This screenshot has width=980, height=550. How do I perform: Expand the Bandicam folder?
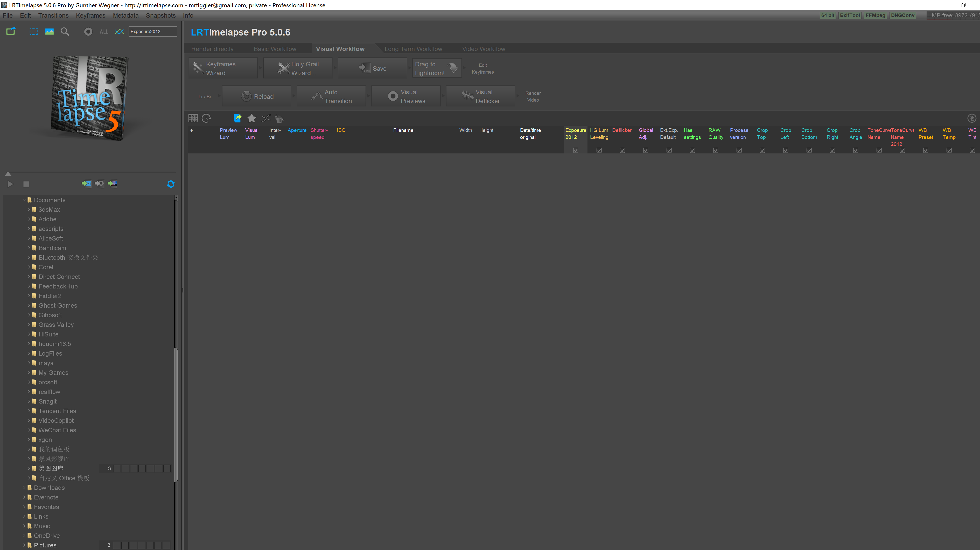pyautogui.click(x=29, y=248)
